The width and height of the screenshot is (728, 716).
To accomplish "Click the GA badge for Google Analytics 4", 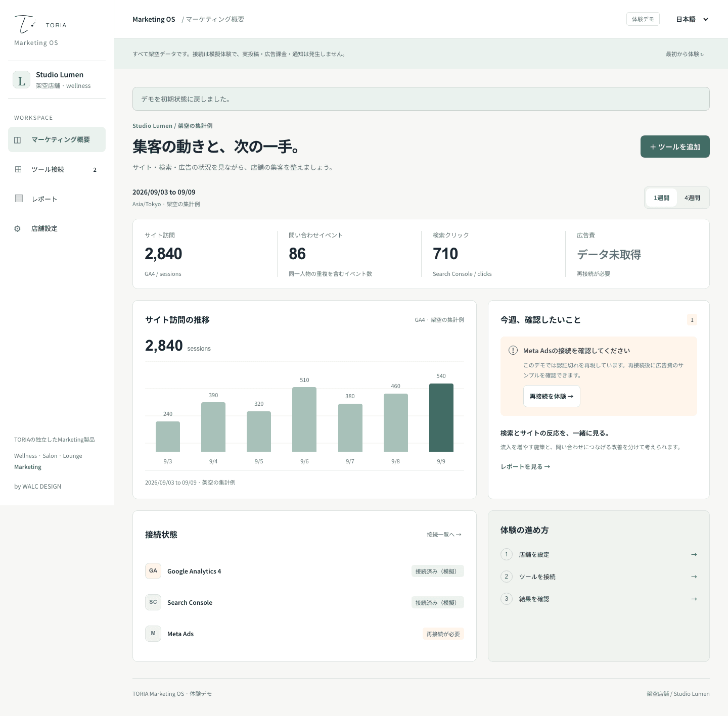I will (x=153, y=571).
